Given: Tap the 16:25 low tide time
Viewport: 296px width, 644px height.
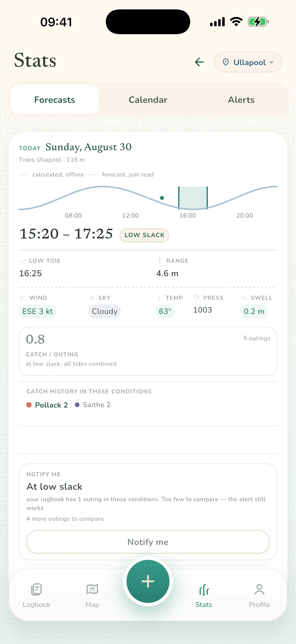Looking at the screenshot, I should tap(30, 273).
